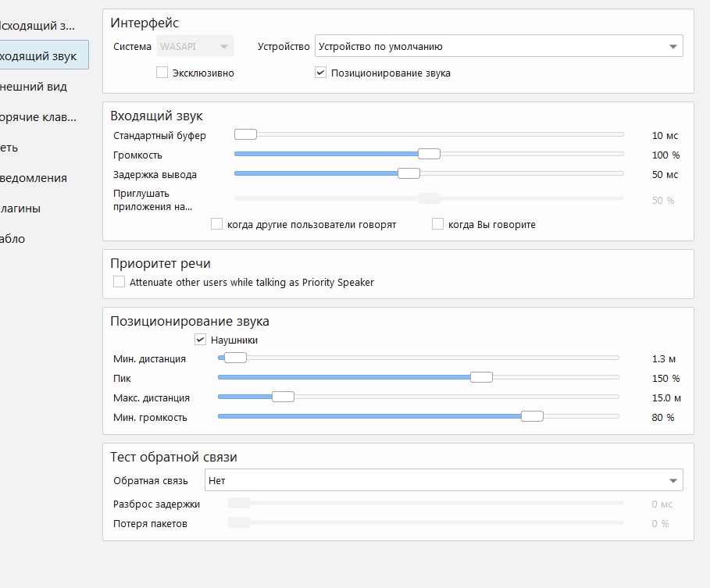This screenshot has height=588, width=710.
Task: Check 'когда другие пользователи говорят' option
Action: pos(217,224)
